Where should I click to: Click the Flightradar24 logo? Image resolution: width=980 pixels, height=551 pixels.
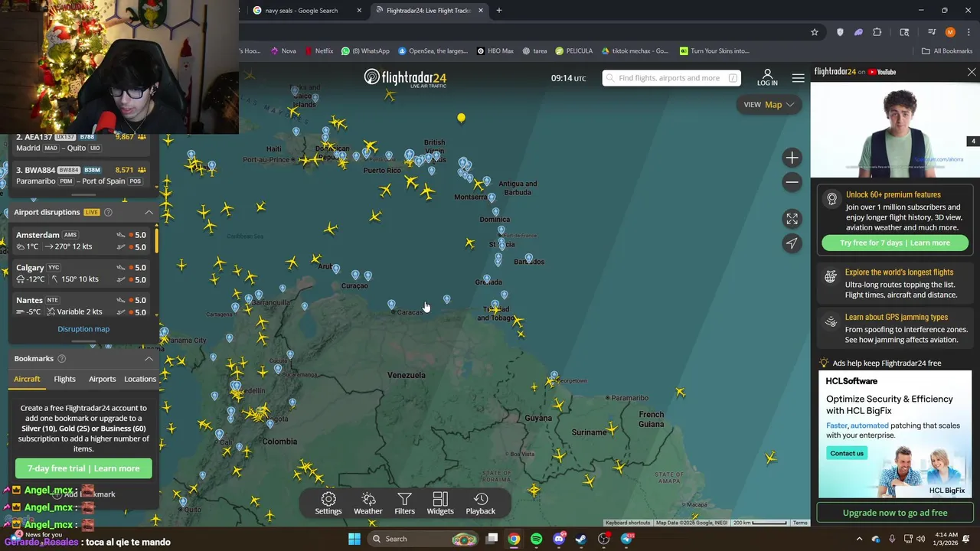coord(405,77)
